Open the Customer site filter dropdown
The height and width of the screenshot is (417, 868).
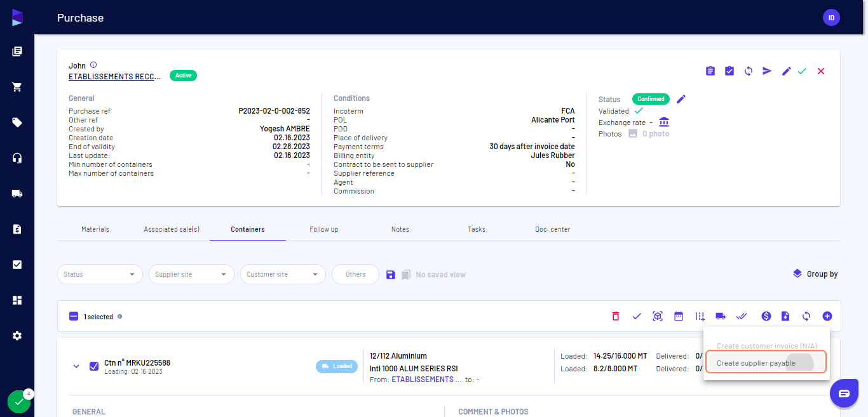point(283,274)
